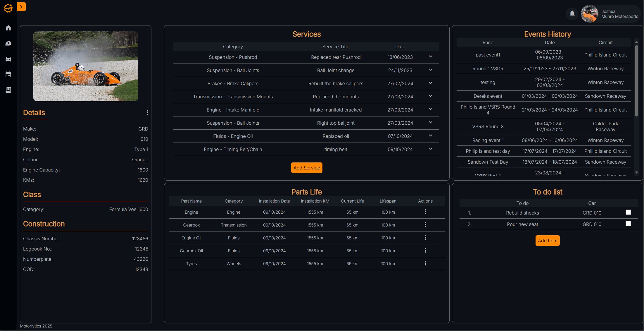Expand the collapsed sidebar with the chevron button
Image resolution: width=644 pixels, height=331 pixels.
point(21,6)
